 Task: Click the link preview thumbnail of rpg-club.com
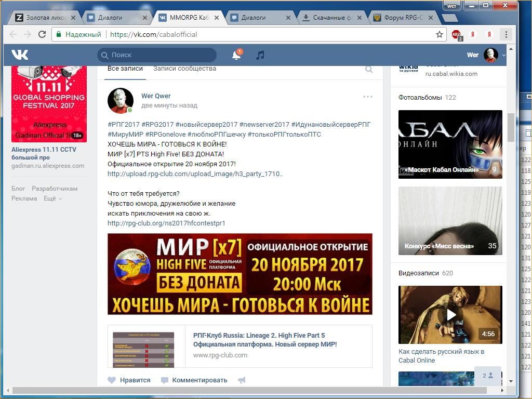click(143, 350)
